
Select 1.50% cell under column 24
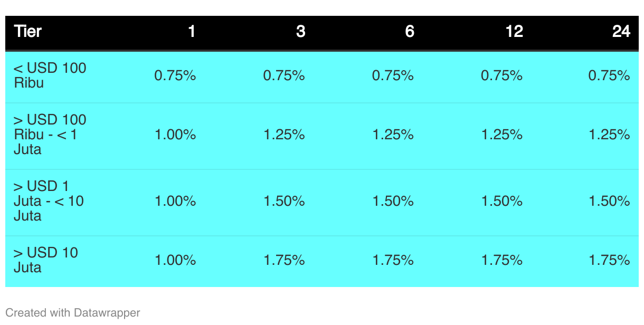(609, 201)
